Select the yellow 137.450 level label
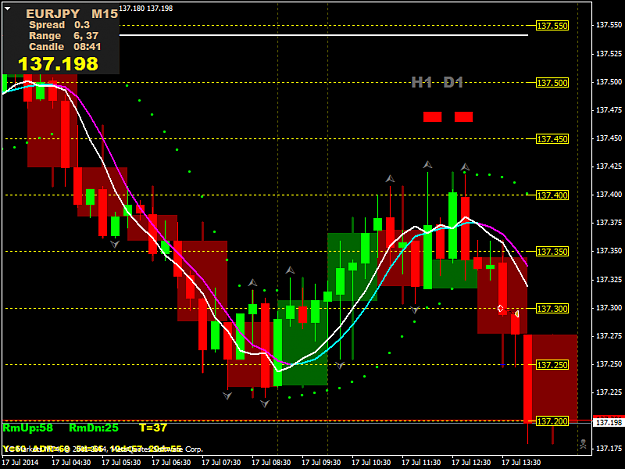625x469 pixels. tap(552, 139)
